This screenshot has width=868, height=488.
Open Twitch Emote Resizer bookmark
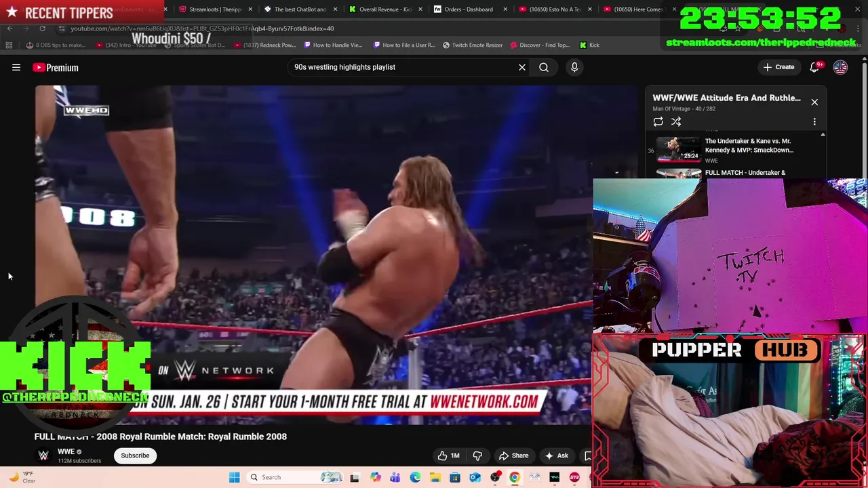point(473,45)
